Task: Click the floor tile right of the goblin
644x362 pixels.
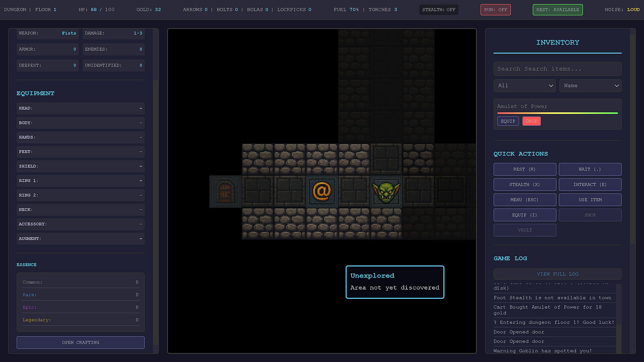Action: coord(418,191)
